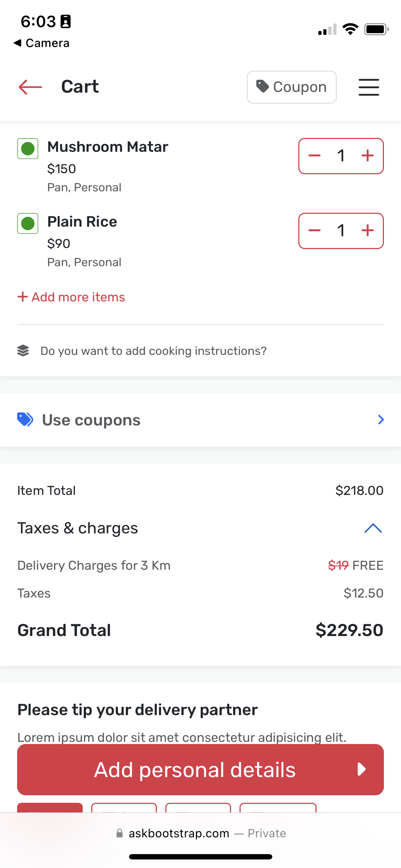Click the green veg indicator for Plain Rice
The width and height of the screenshot is (401, 868).
coord(28,223)
